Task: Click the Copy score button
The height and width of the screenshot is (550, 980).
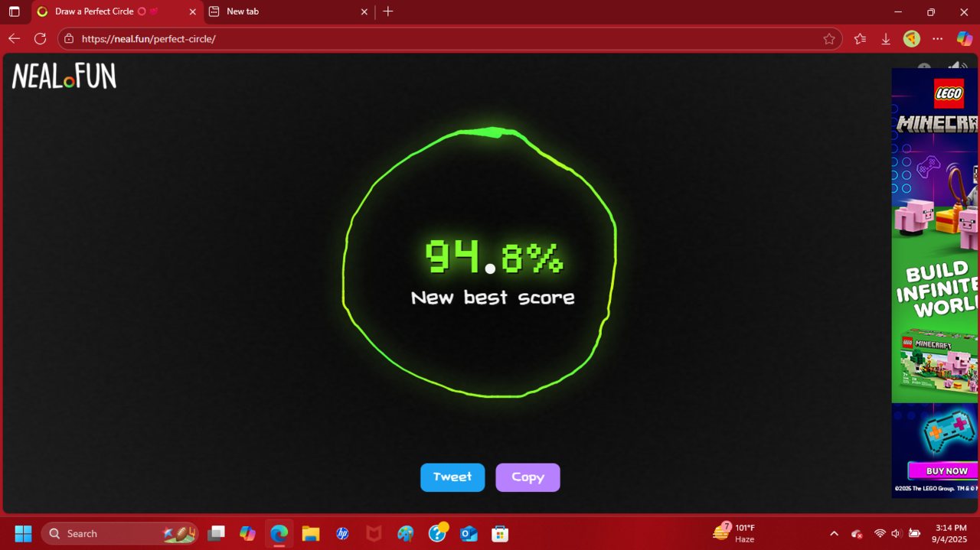Action: tap(528, 477)
